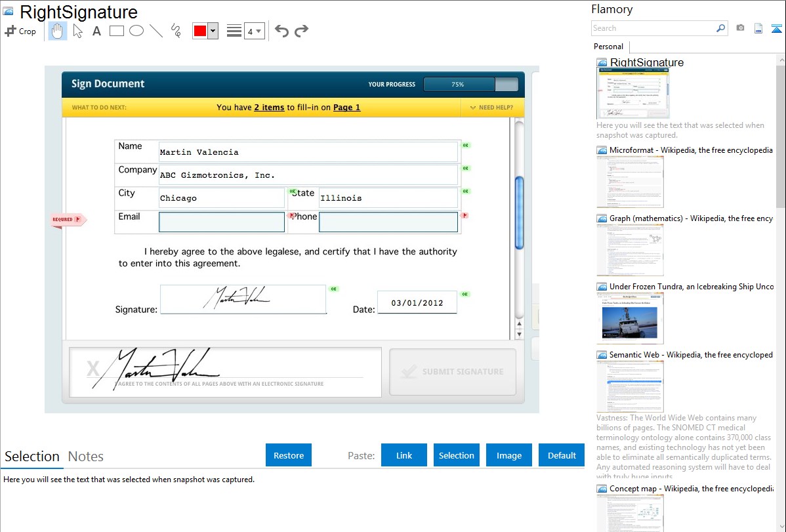This screenshot has width=786, height=532.
Task: Click the Date field 03/01/2012
Action: 417,302
